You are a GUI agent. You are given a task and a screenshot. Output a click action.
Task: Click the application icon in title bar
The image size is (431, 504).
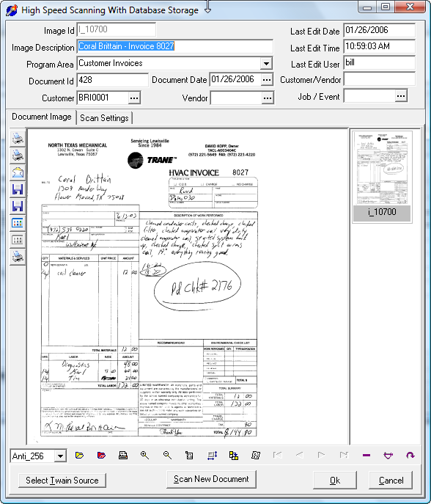click(x=12, y=10)
